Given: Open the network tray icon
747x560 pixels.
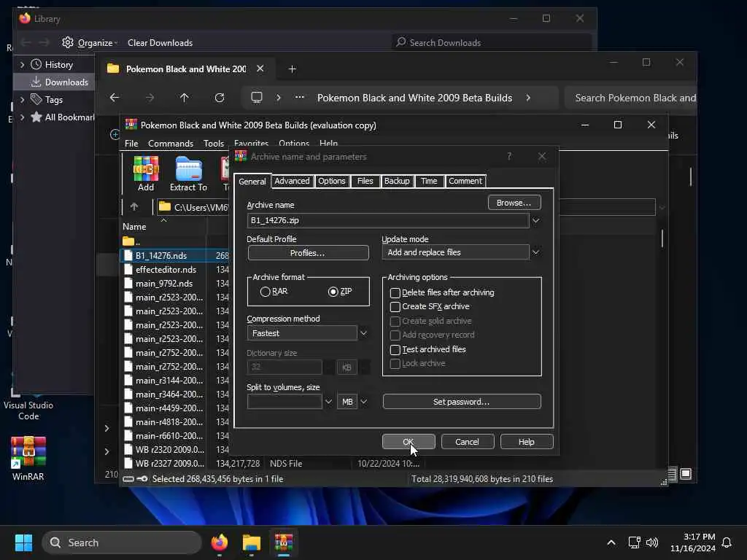Looking at the screenshot, I should pos(634,542).
